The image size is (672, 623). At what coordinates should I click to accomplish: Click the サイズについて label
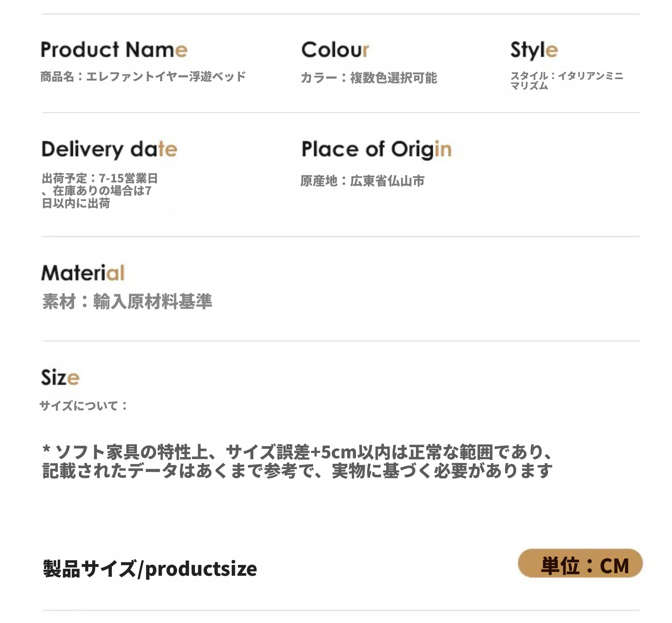(x=84, y=405)
